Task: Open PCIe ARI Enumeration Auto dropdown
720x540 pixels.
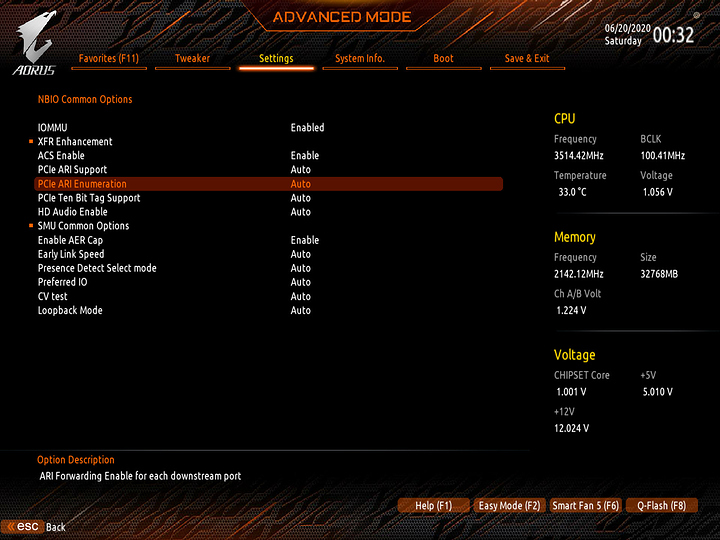Action: click(x=301, y=184)
